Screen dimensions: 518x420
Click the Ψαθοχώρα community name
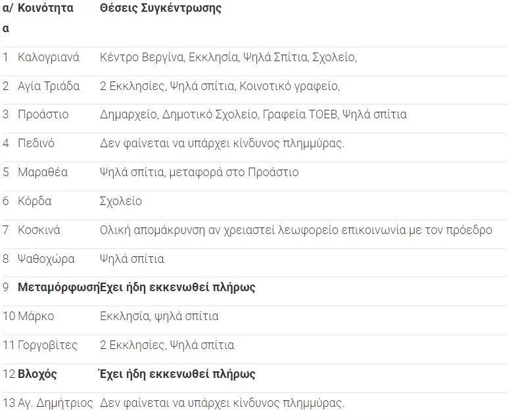point(46,259)
